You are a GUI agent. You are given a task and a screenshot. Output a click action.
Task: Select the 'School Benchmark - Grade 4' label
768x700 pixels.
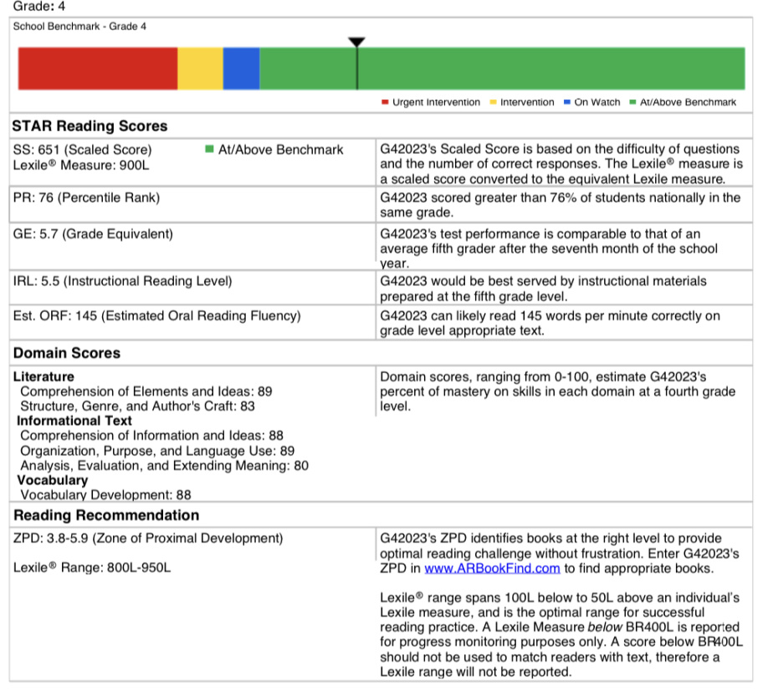pyautogui.click(x=79, y=27)
